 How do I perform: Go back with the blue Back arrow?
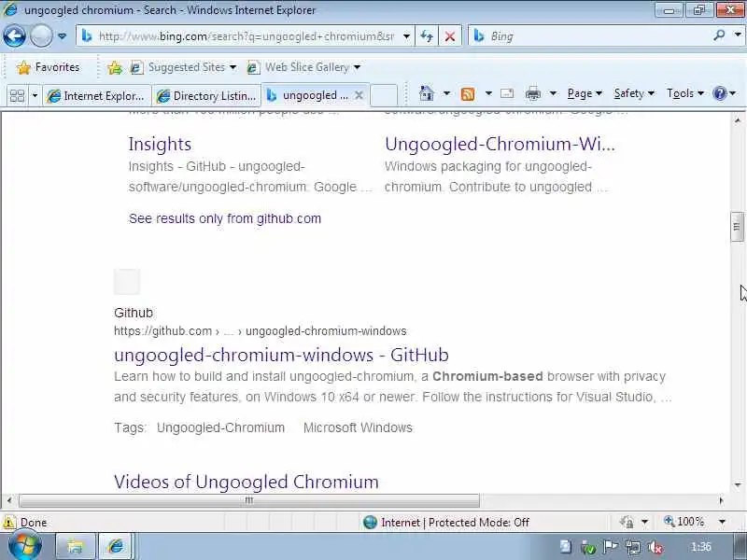pos(14,35)
